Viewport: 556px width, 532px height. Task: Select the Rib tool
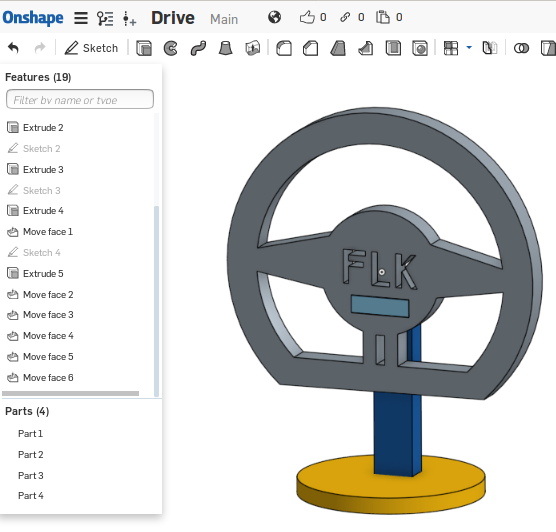[x=365, y=48]
